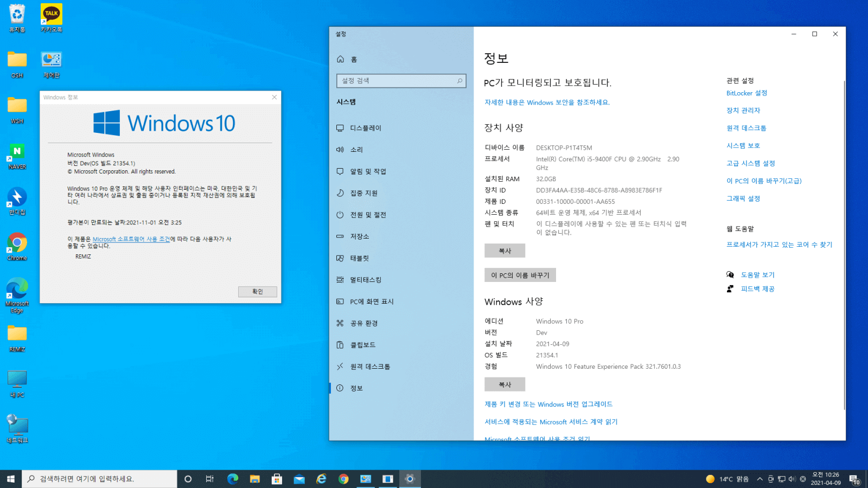
Task: Open Edge from the taskbar
Action: (x=233, y=479)
